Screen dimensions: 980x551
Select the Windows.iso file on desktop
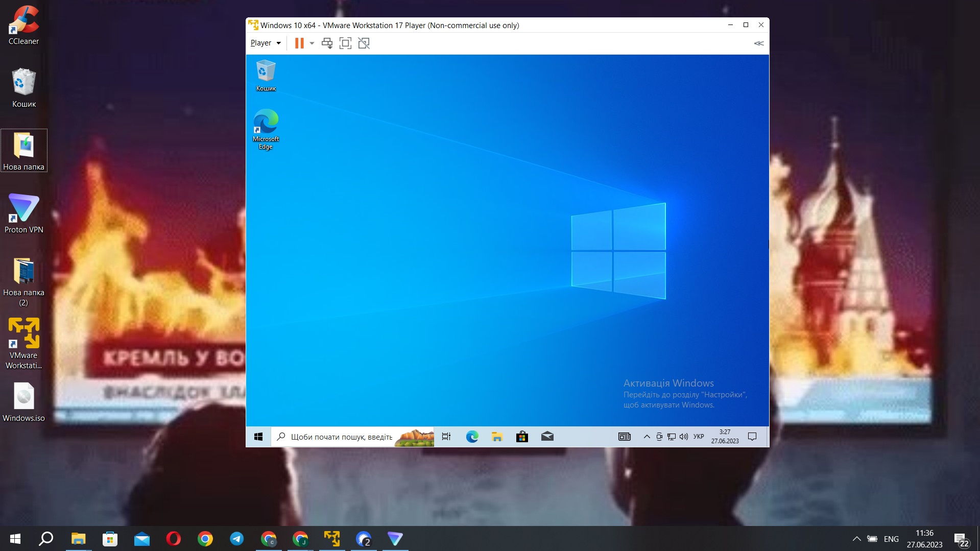pos(23,402)
